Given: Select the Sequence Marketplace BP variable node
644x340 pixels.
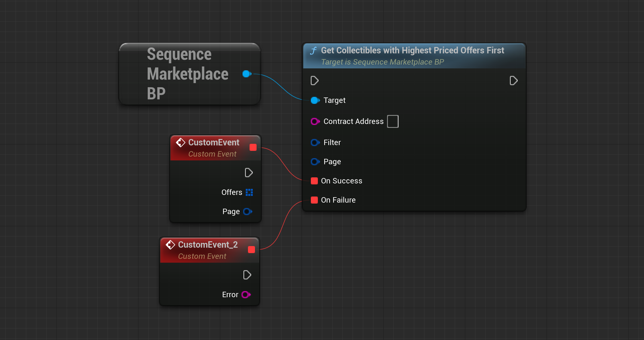Looking at the screenshot, I should tap(187, 74).
